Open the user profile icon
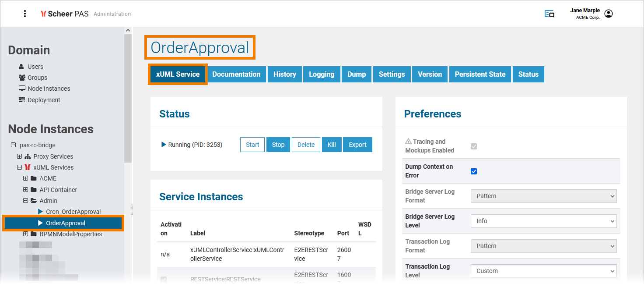644x284 pixels. point(608,14)
